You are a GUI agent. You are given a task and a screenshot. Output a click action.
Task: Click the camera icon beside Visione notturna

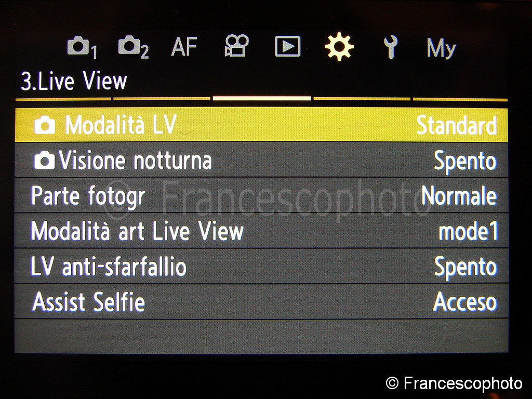pyautogui.click(x=45, y=160)
